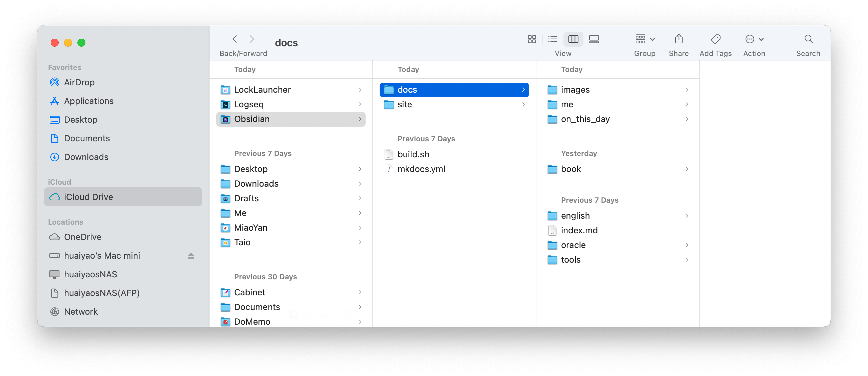
Task: Eject huaiyao's Mac mini
Action: tap(191, 256)
